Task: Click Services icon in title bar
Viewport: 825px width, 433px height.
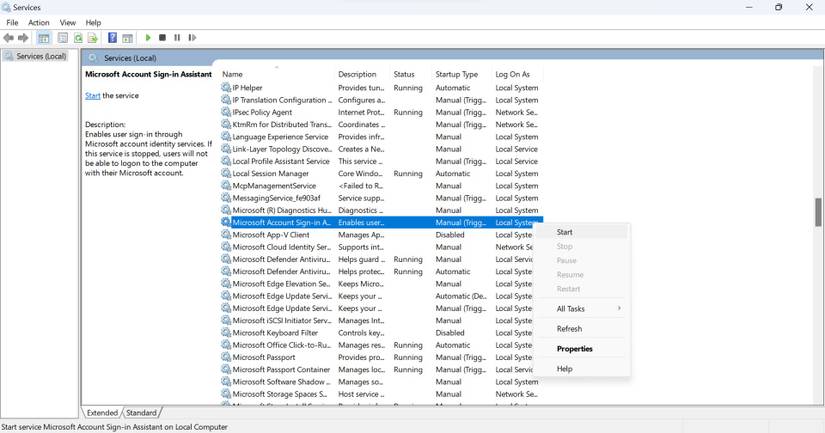Action: click(6, 7)
